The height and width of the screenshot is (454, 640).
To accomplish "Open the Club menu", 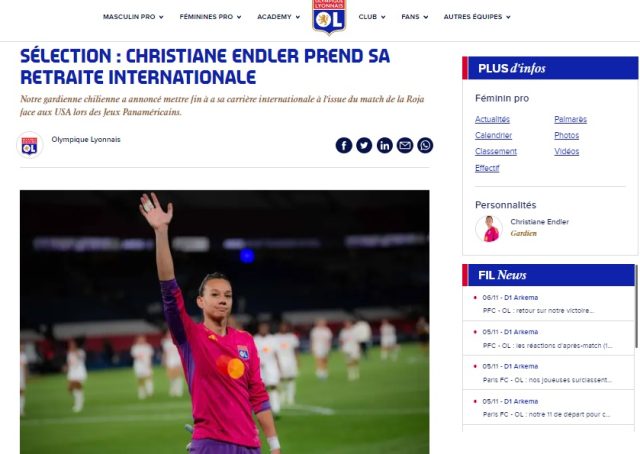I will 372,17.
